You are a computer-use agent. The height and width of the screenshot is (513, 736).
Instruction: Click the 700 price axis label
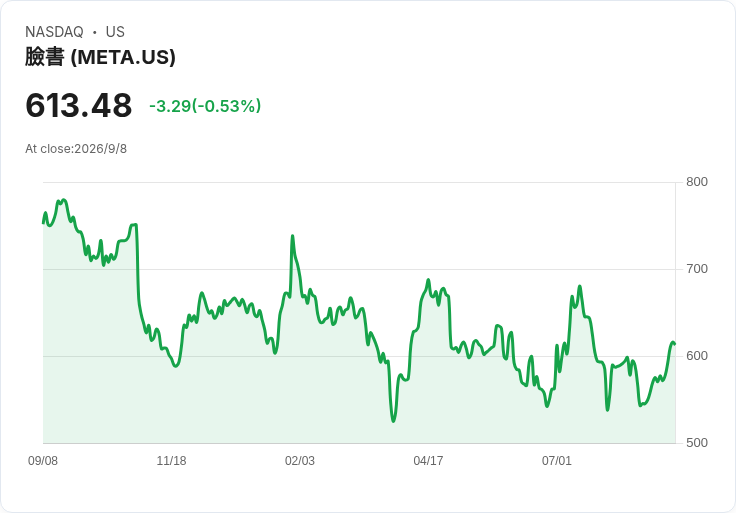click(697, 269)
